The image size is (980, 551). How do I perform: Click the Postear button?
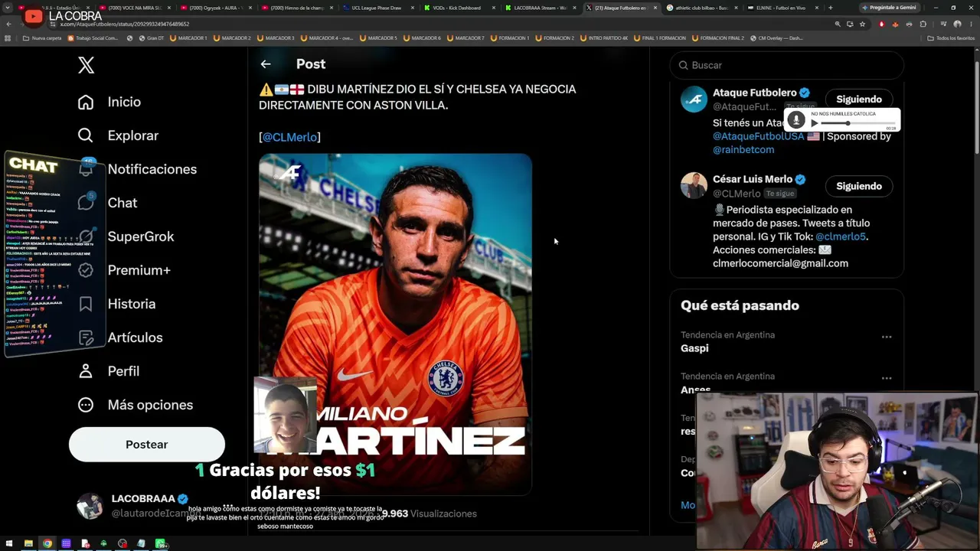pos(147,445)
